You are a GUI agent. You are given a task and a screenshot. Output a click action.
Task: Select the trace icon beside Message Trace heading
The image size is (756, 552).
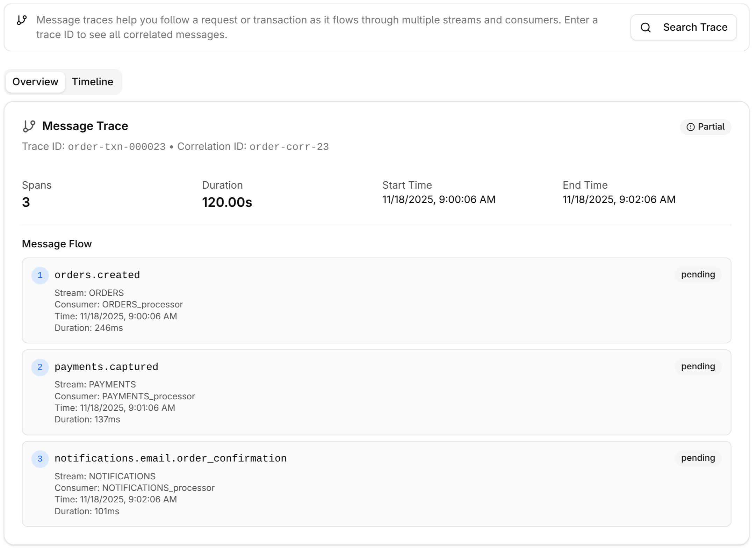29,125
